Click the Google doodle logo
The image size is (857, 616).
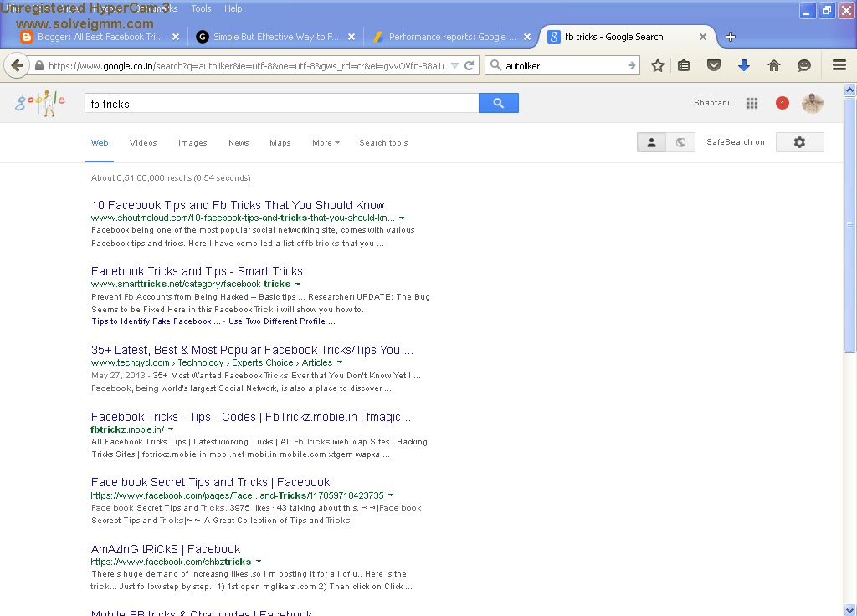[41, 103]
